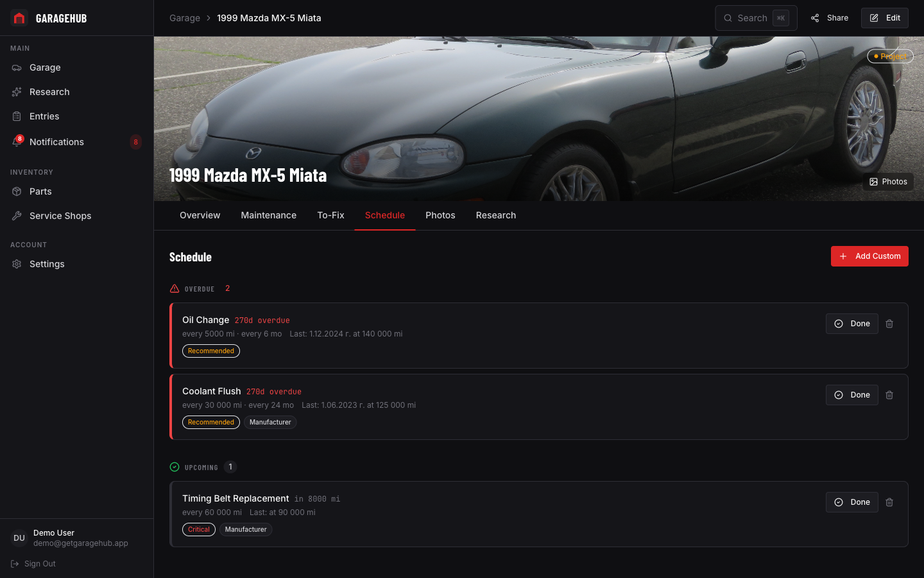Open Service Shops page

pos(77,216)
